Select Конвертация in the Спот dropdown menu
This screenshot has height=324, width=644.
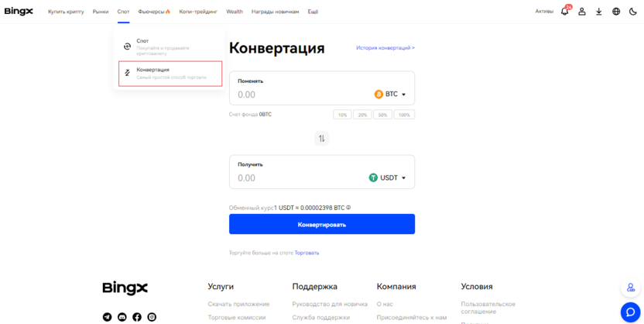(170, 74)
